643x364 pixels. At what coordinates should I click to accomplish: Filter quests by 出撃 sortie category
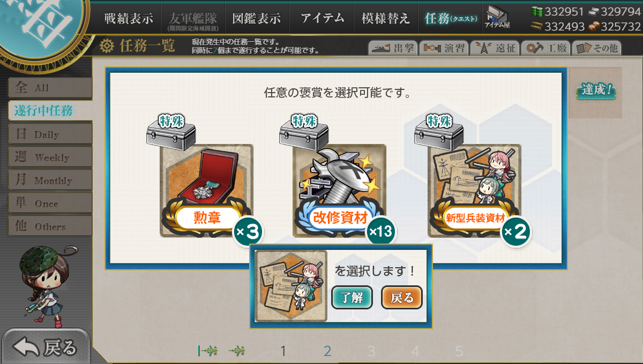coord(393,48)
